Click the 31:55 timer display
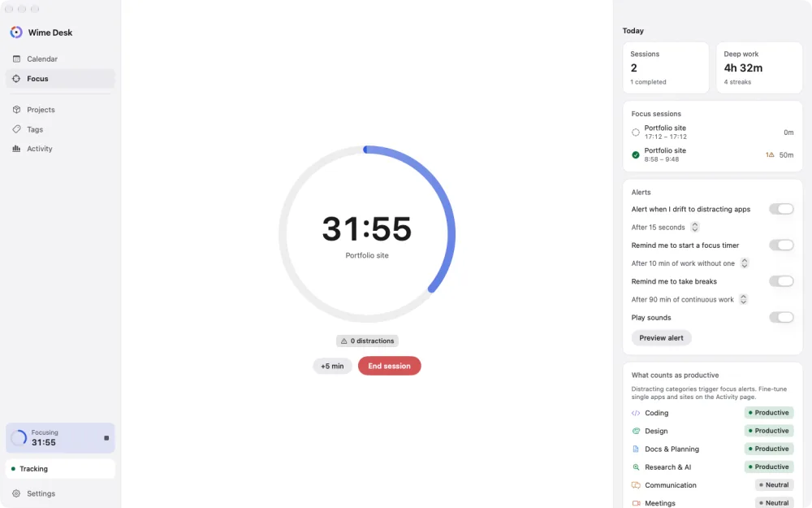 tap(367, 228)
